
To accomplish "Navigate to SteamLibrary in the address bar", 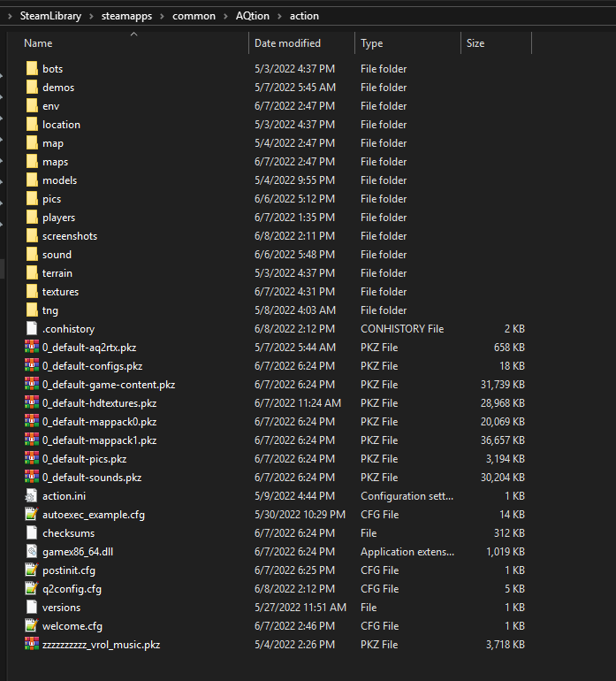I will (50, 16).
